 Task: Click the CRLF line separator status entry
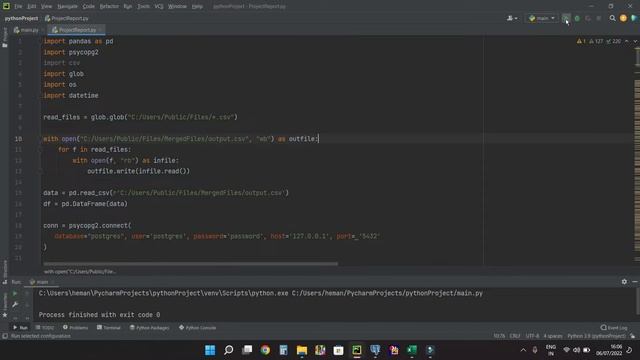click(515, 336)
